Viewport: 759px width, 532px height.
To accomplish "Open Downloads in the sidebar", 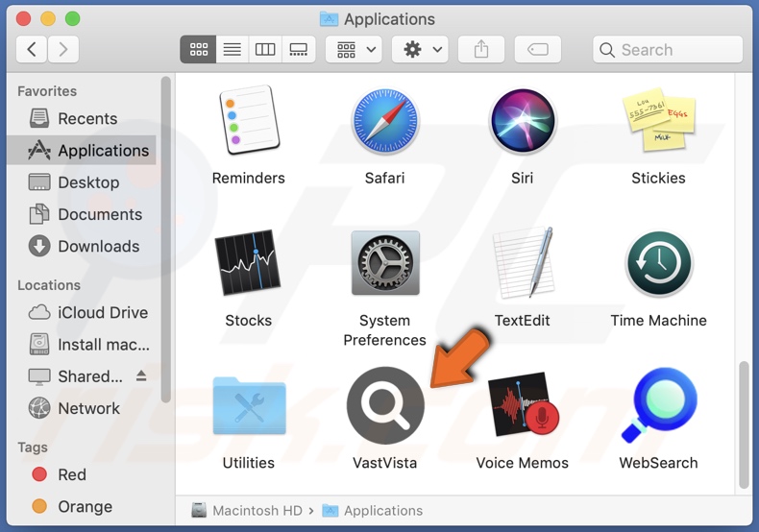I will (82, 246).
